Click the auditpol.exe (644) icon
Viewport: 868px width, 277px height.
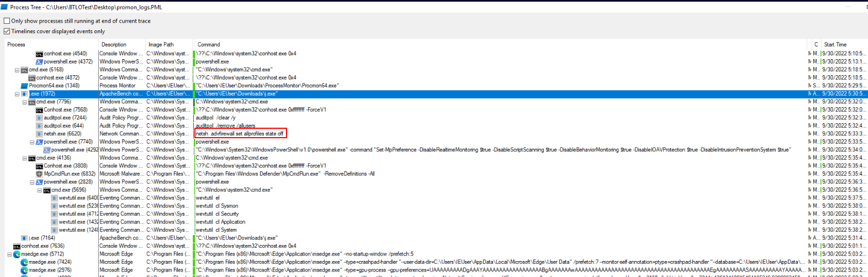pyautogui.click(x=39, y=126)
